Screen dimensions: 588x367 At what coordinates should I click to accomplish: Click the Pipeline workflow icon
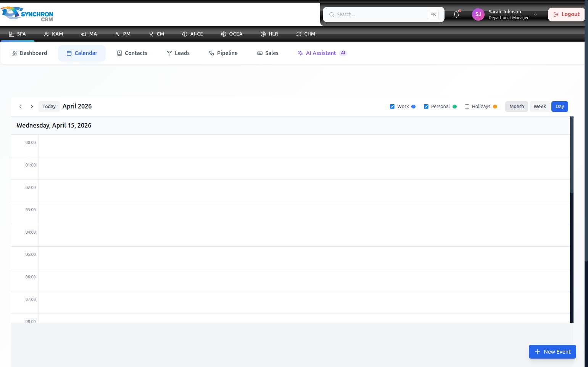point(211,53)
